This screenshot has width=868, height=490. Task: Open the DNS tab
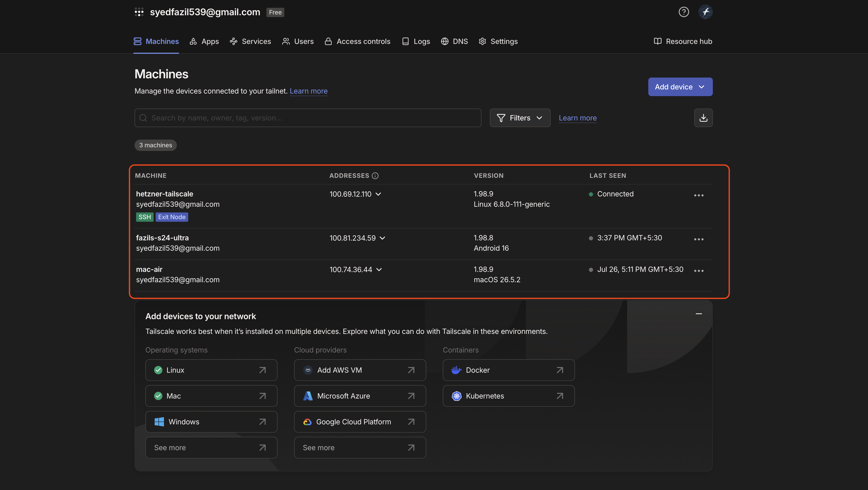tap(454, 41)
